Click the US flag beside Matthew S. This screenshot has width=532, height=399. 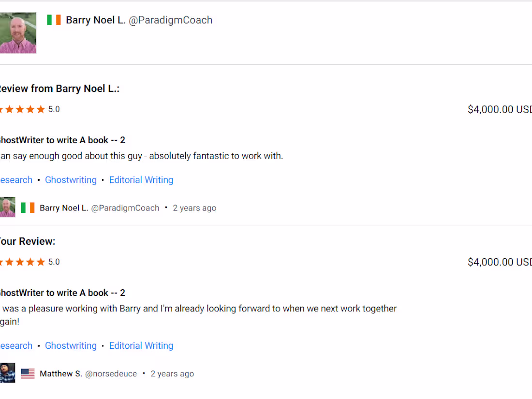tap(28, 374)
